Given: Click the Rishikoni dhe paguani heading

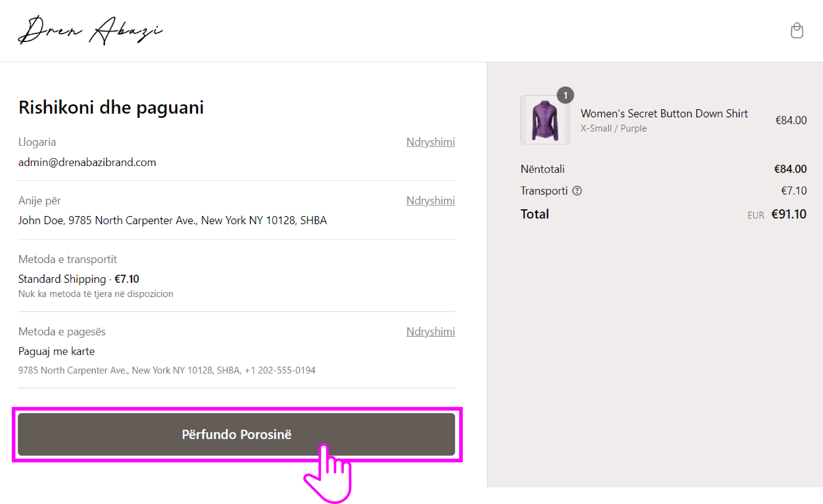Looking at the screenshot, I should coord(111,108).
